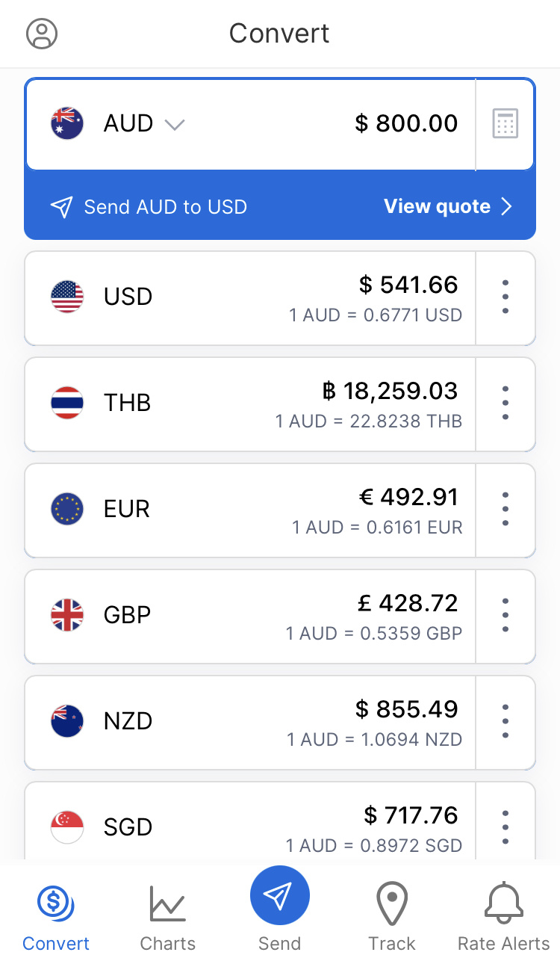Expand the AUD currency dropdown chevron

175,124
